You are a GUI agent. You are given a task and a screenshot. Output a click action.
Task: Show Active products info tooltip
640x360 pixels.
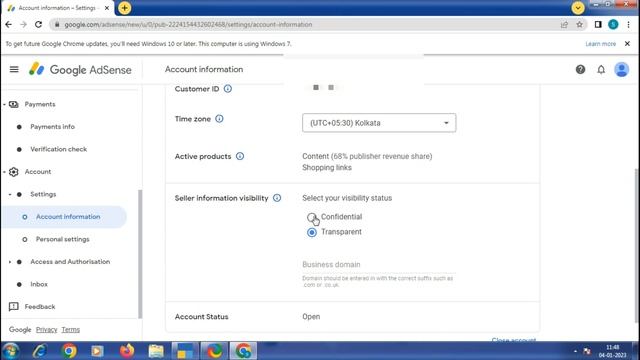tap(240, 156)
